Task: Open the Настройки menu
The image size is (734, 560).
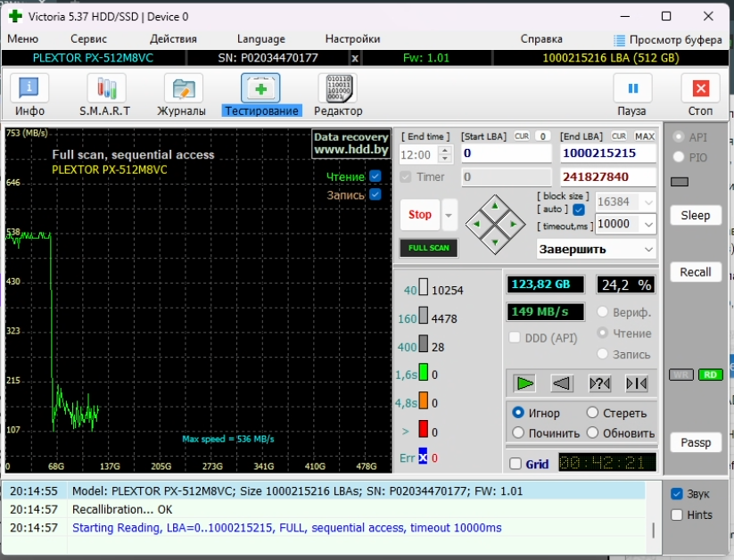Action: pyautogui.click(x=352, y=39)
